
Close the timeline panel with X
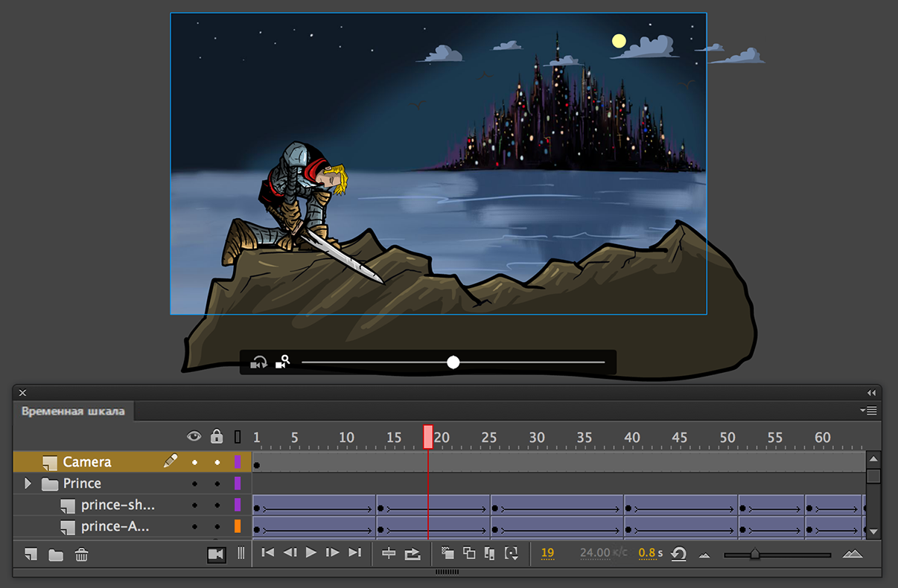point(22,392)
